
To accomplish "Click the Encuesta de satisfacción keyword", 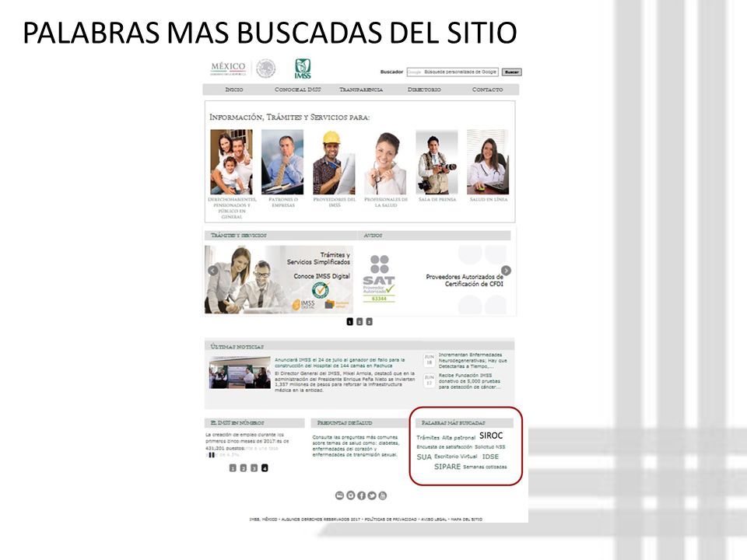I will pos(444,447).
